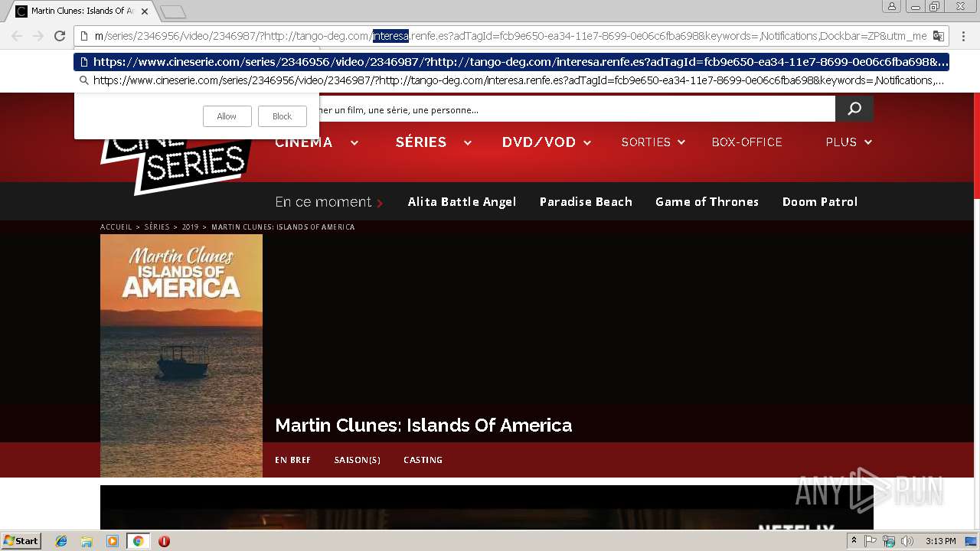Go back with the browser back arrow
This screenshot has height=551, width=980.
(x=17, y=36)
